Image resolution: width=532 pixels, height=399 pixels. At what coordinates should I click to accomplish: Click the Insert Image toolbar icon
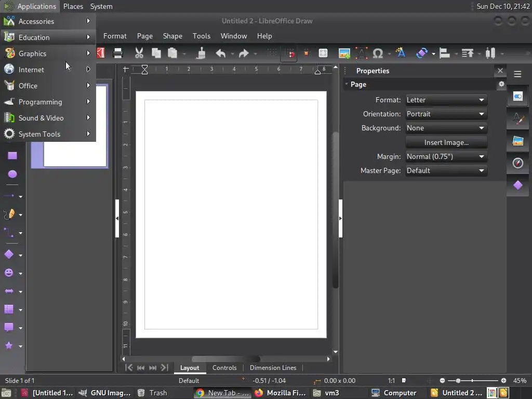344,54
